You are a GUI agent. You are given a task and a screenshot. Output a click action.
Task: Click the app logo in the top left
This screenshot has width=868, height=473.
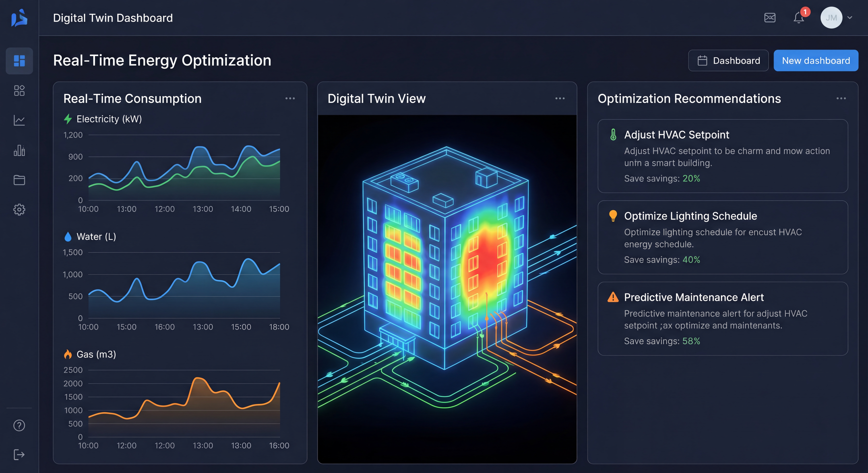[x=19, y=18]
